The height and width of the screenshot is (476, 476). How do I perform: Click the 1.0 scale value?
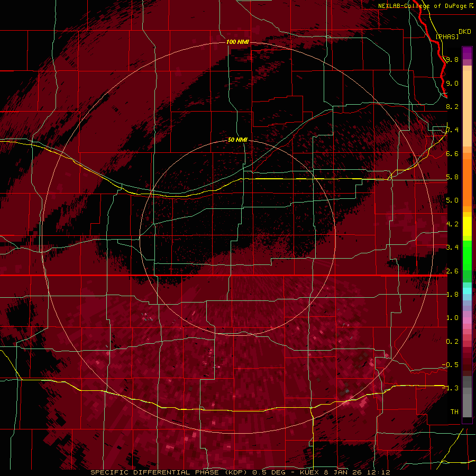point(452,318)
